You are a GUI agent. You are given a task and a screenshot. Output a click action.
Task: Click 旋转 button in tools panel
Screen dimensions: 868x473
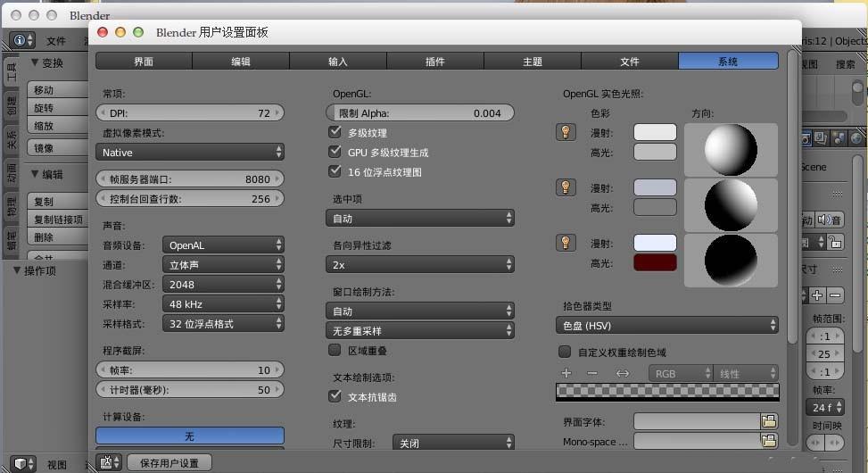point(58,107)
